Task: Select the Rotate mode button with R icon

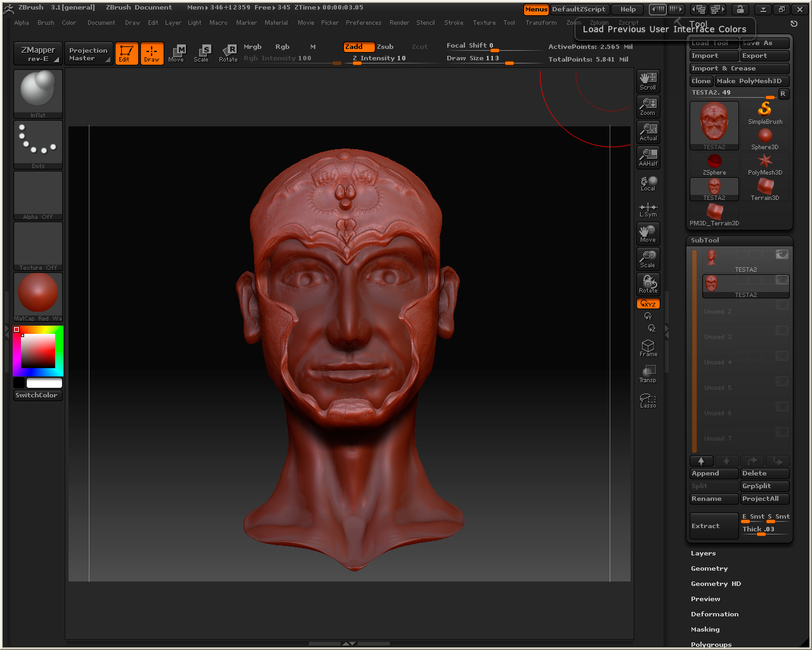Action: 228,53
